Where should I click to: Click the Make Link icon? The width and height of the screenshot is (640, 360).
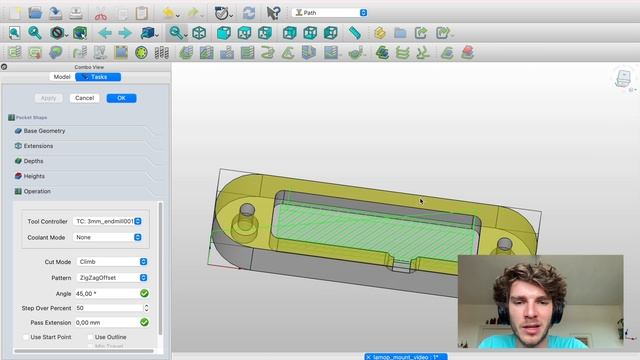[420, 33]
